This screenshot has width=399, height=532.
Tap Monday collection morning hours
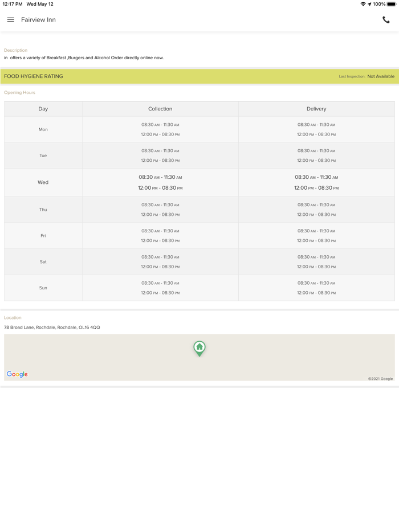160,125
